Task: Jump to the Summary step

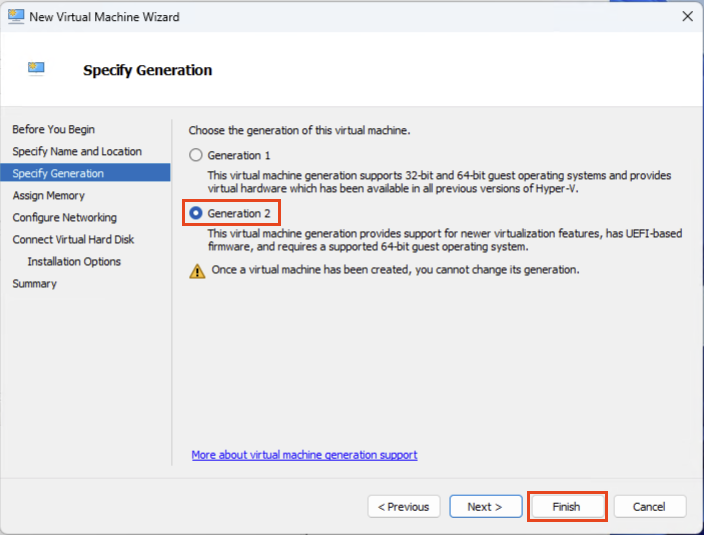Action: pyautogui.click(x=35, y=284)
